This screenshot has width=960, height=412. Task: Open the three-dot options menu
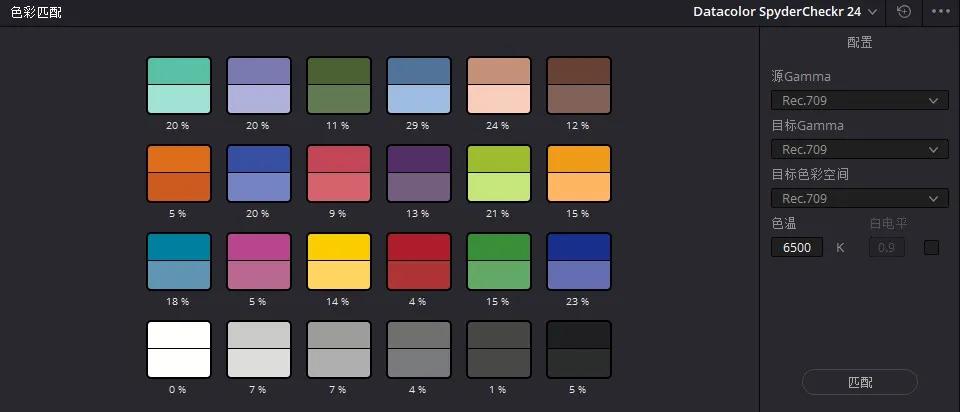pos(940,12)
